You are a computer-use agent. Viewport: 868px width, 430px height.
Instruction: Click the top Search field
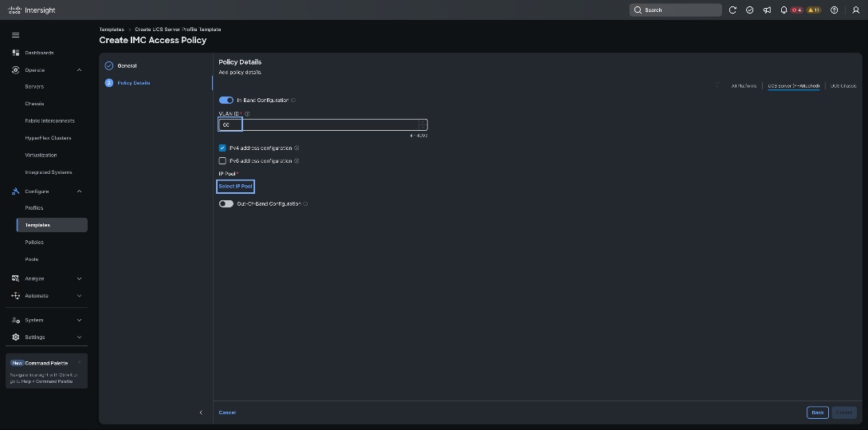[x=675, y=10]
